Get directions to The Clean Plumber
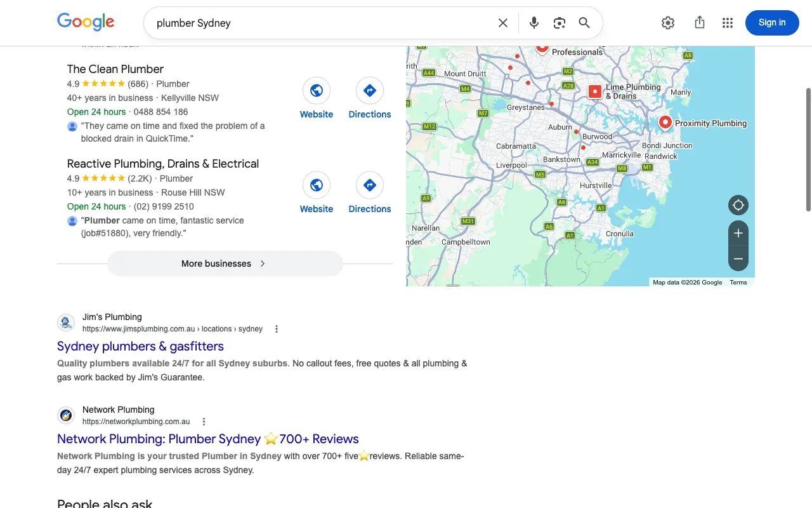The height and width of the screenshot is (508, 812). click(370, 91)
